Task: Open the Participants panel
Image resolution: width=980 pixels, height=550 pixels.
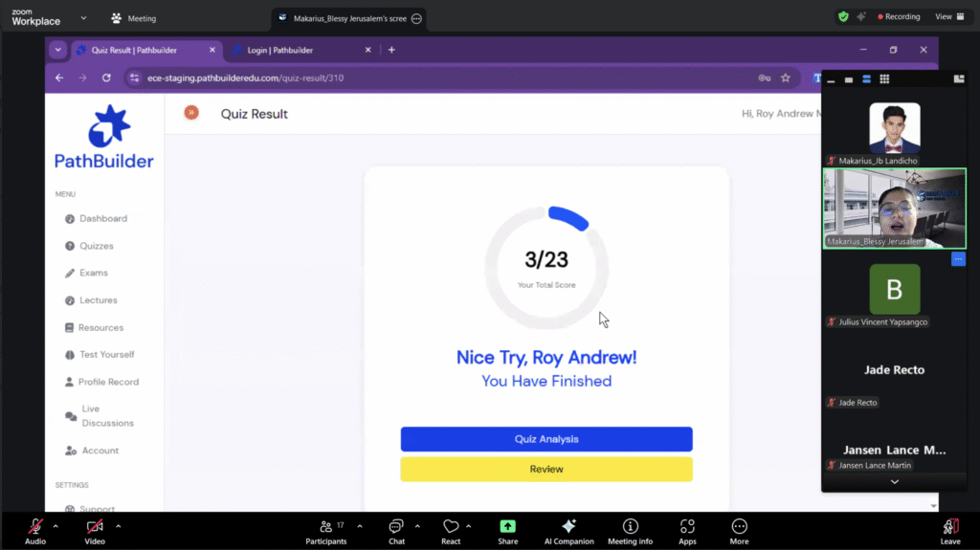Action: 325,527
